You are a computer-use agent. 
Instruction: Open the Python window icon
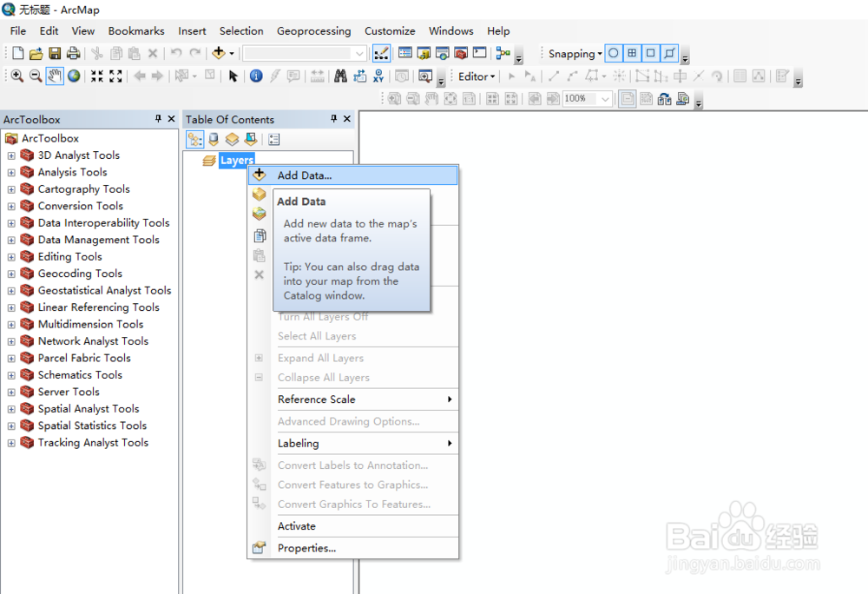(x=479, y=53)
